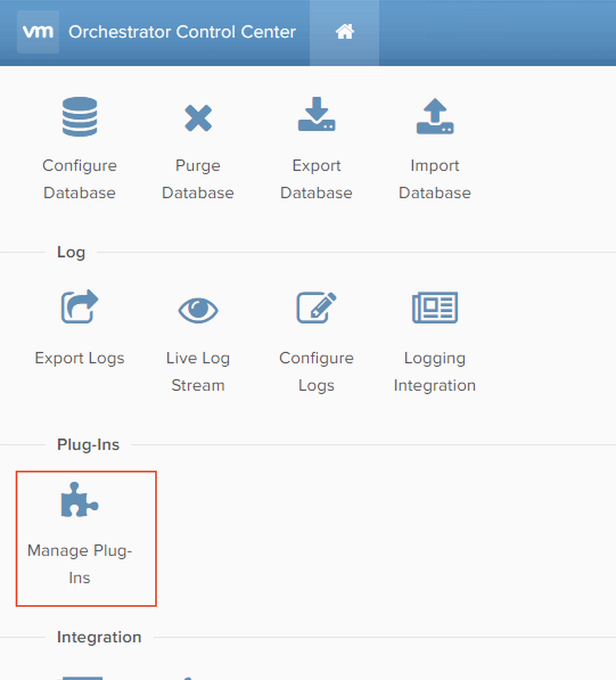Click the Manage Plug-Ins label
This screenshot has width=616, height=680.
[79, 564]
